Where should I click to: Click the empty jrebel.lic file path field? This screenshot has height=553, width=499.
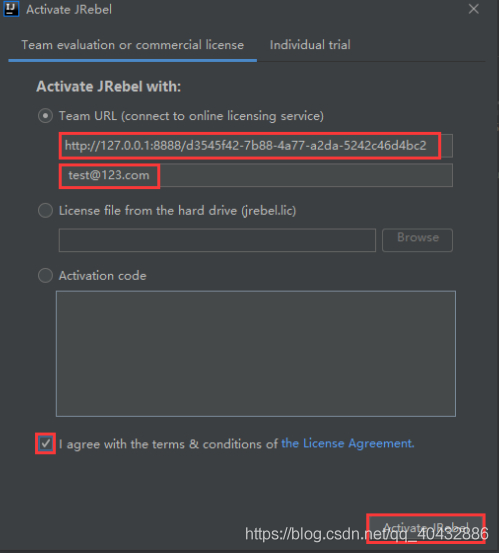tap(217, 240)
